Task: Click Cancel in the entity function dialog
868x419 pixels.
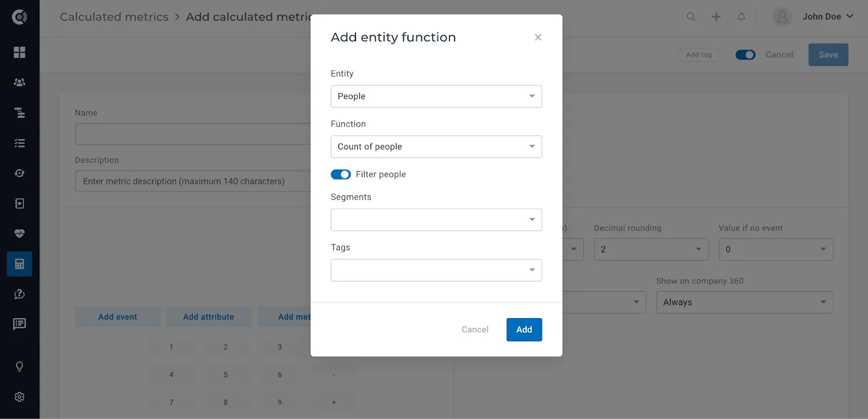Action: [475, 329]
